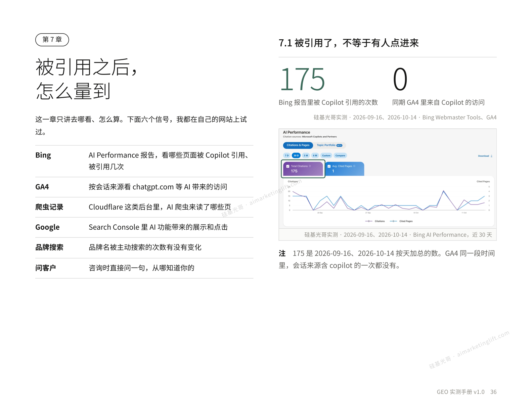This screenshot has height=411, width=532.
Task: Click the Bing 报告里被 Copilot 引用的次数 caption
Action: 328,102
